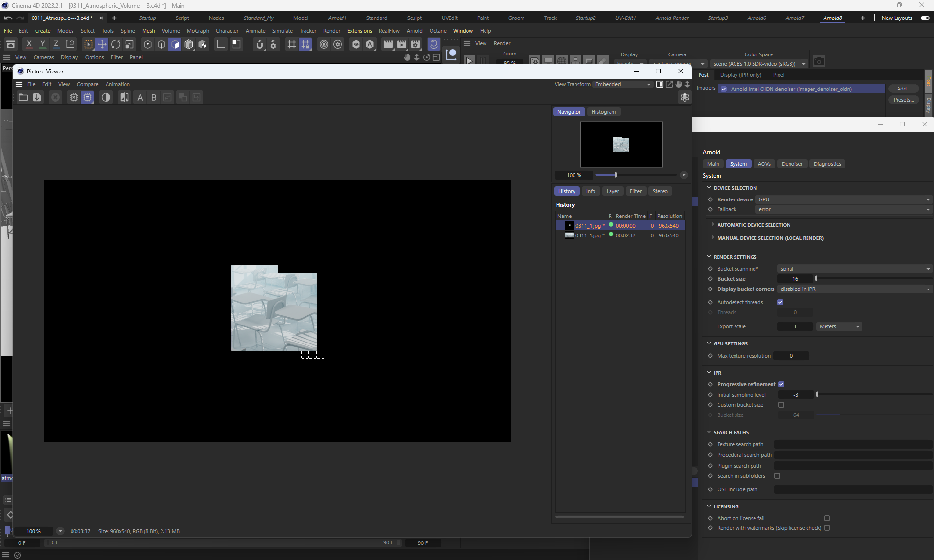Expand Automatic Device Selection section
This screenshot has width=934, height=560.
pos(754,225)
